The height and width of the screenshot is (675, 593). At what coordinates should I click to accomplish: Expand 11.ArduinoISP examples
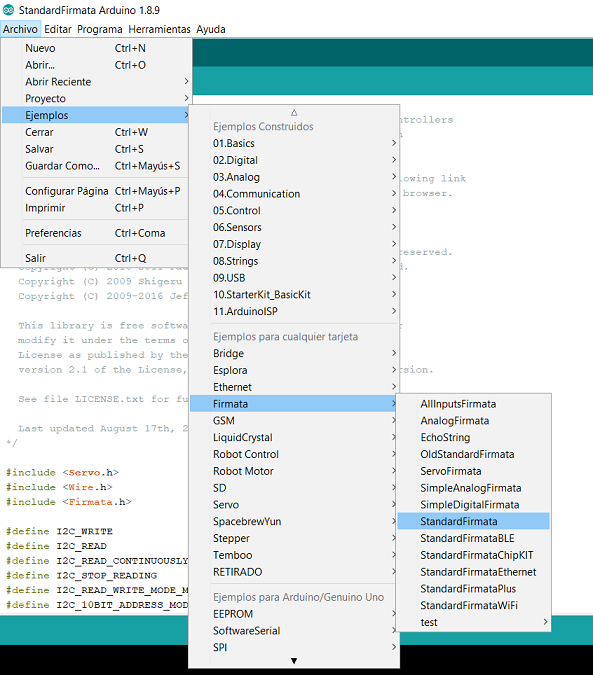tap(294, 311)
